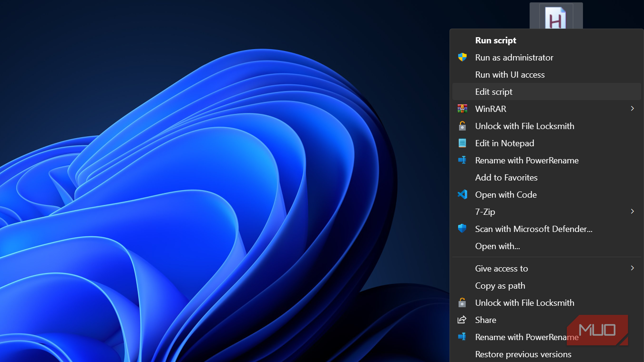Click the Microsoft Defender shield icon
Viewport: 644px width, 362px height.
[x=462, y=229]
